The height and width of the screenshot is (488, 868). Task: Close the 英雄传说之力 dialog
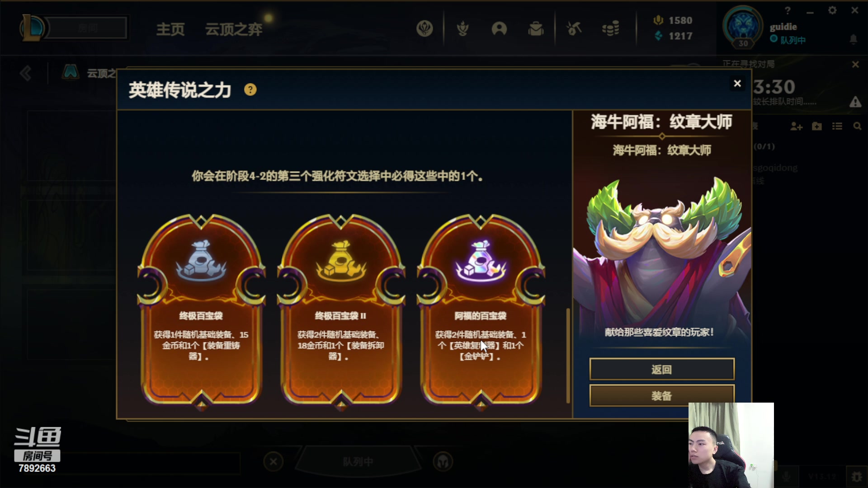(737, 84)
